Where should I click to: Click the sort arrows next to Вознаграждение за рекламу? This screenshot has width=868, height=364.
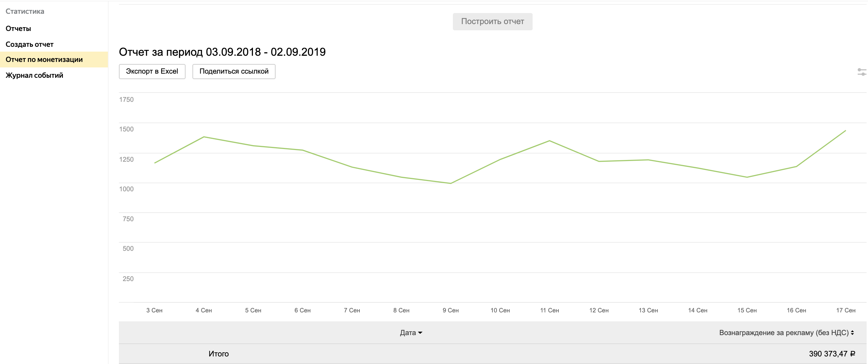[x=853, y=333]
